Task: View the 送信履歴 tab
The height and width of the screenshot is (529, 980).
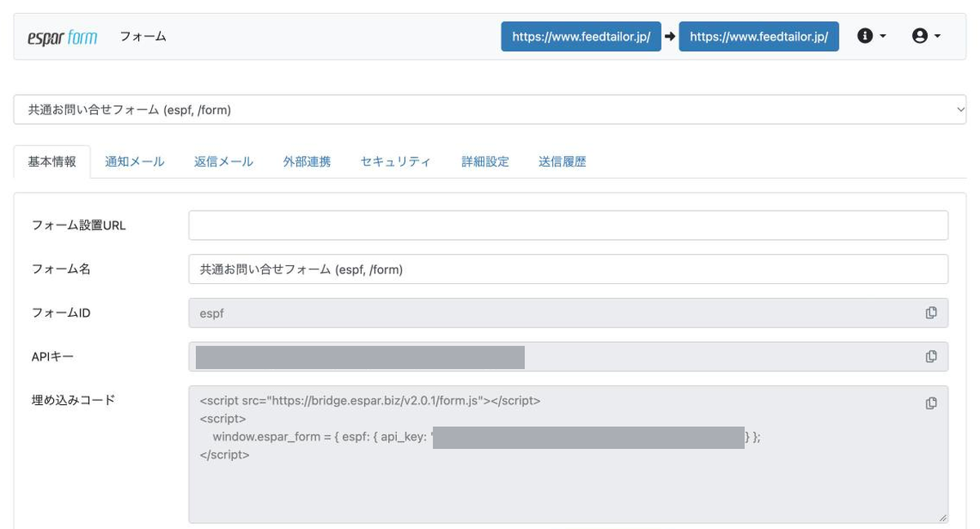Action: point(563,162)
